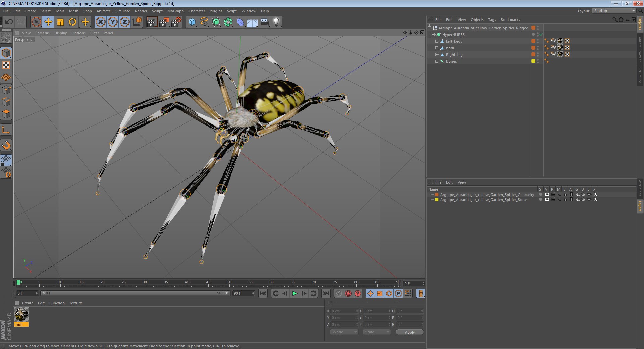Open the viewport Cameras menu
Screen dimensions: 644x349
(x=42, y=33)
